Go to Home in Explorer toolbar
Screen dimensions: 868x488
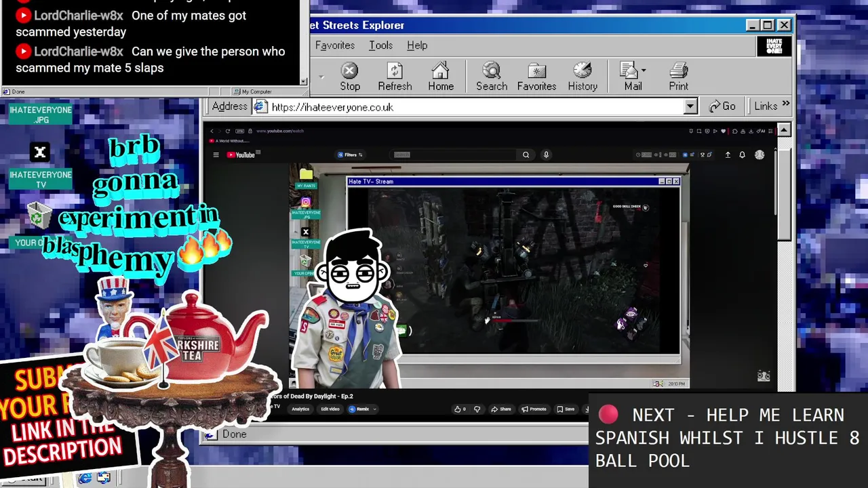[x=441, y=77]
